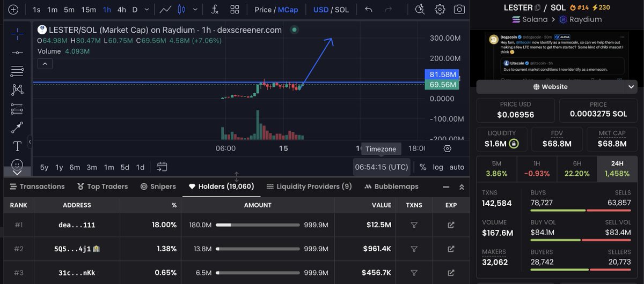Switch chart to Price mode
Image resolution: width=644 pixels, height=284 pixels.
pos(263,10)
